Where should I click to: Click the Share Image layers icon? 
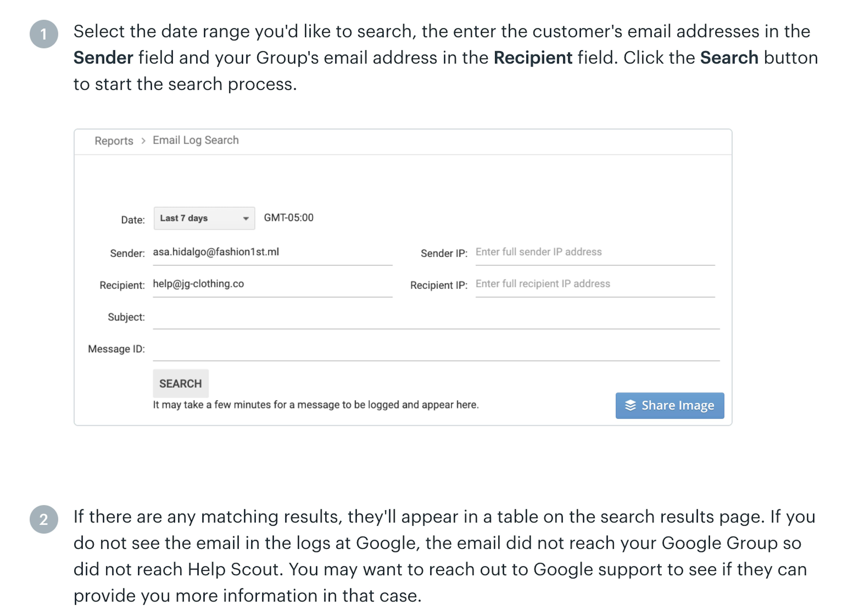tap(631, 405)
